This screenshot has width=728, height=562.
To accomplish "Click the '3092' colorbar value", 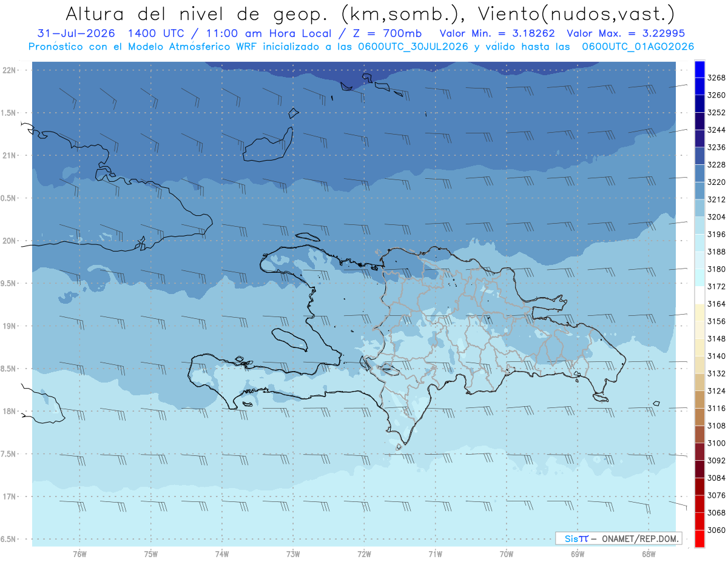I will click(716, 460).
